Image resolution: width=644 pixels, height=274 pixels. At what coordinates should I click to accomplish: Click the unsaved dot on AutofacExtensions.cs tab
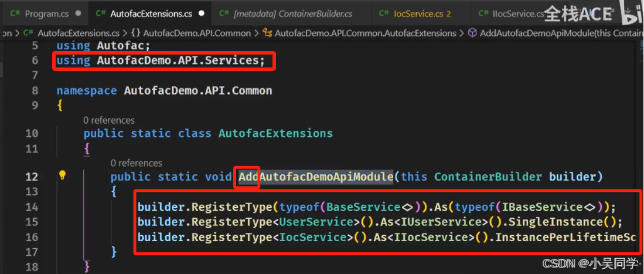coord(201,13)
